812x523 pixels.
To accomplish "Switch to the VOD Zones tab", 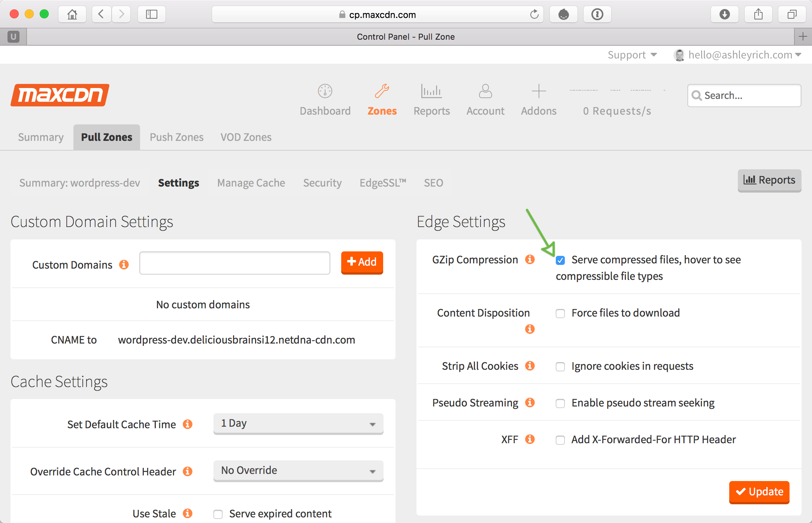I will coord(246,137).
